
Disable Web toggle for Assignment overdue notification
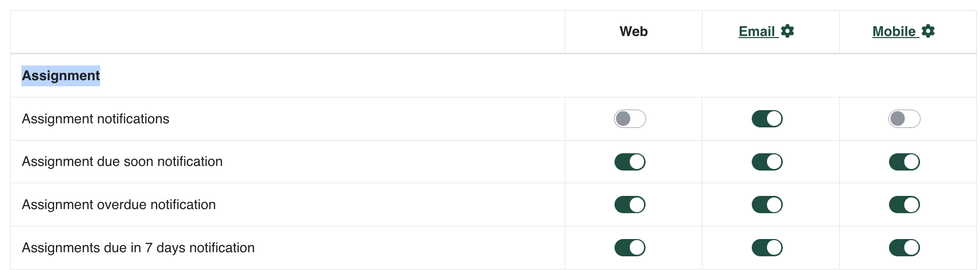630,205
